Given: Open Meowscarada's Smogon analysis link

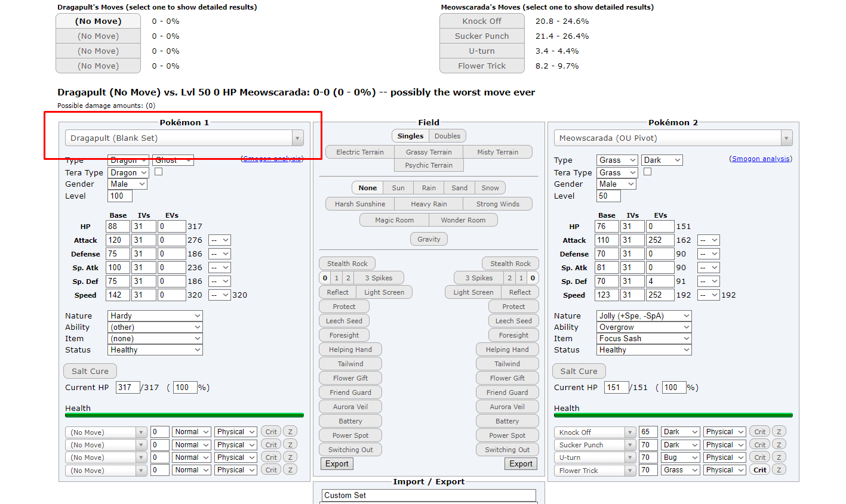Looking at the screenshot, I should click(x=761, y=159).
